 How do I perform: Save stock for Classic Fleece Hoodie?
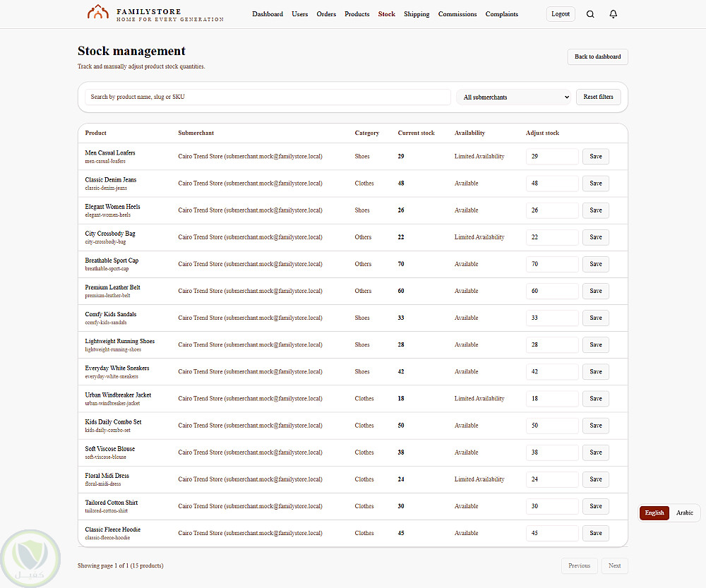[x=596, y=533]
